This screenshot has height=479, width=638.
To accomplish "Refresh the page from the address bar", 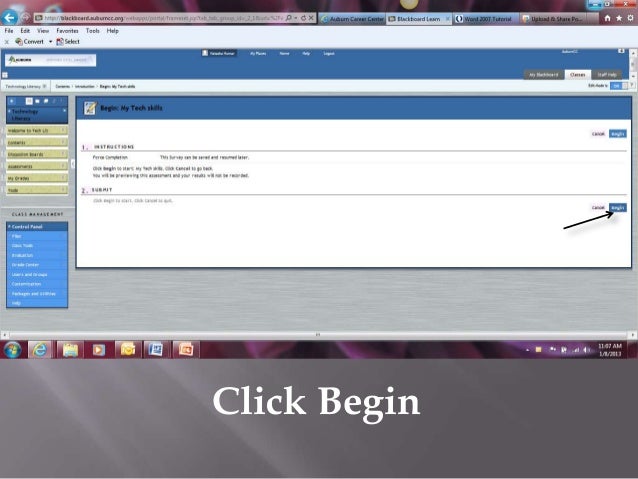I will (303, 18).
